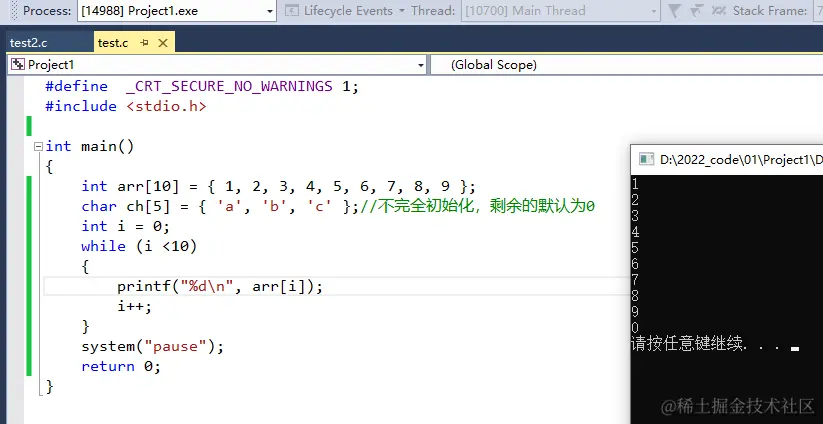This screenshot has height=424, width=823.
Task: Click the debug toolbar drag handle
Action: coord(14,10)
